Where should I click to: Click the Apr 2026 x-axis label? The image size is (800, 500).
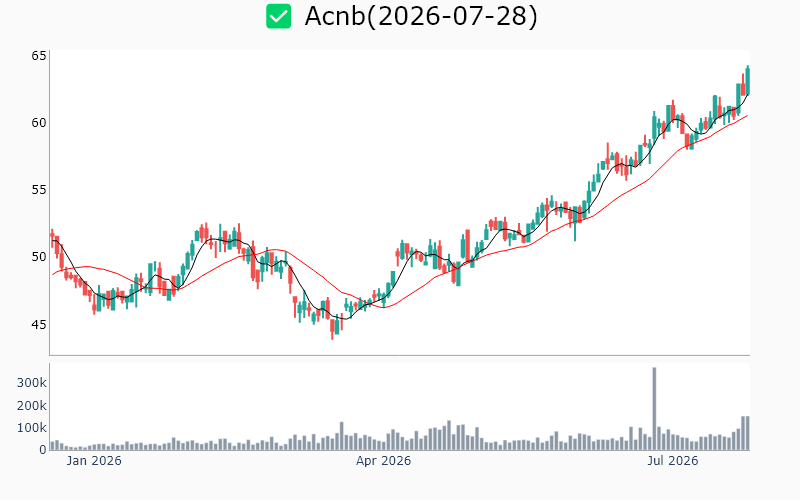point(383,461)
